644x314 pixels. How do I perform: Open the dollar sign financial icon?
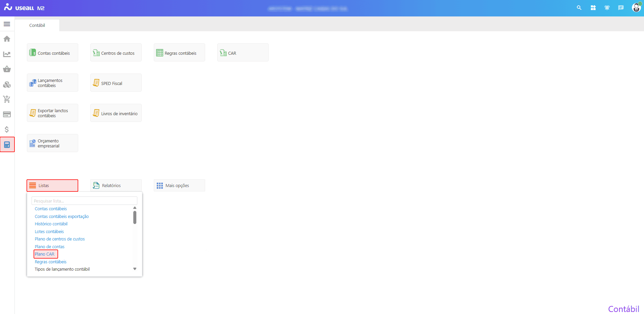pyautogui.click(x=7, y=129)
